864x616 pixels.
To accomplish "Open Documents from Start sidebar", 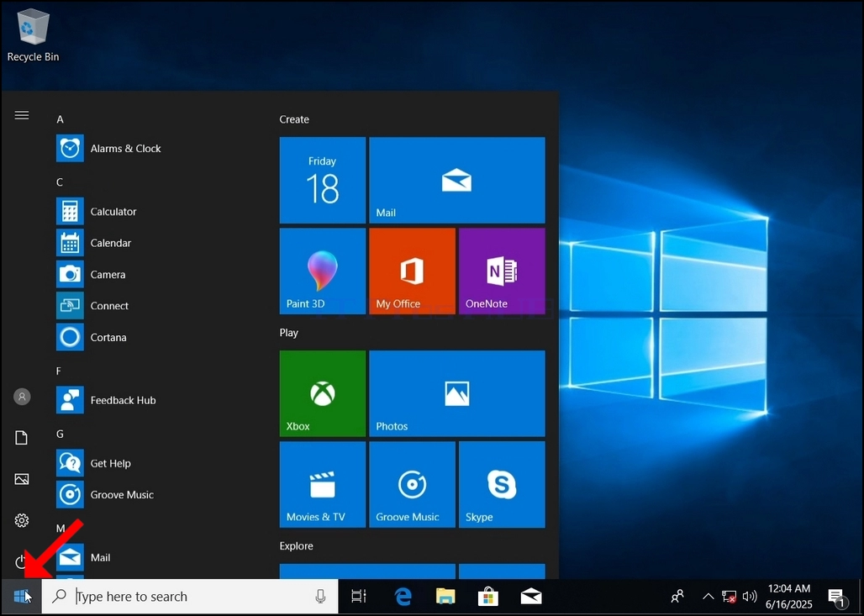I will pos(22,438).
